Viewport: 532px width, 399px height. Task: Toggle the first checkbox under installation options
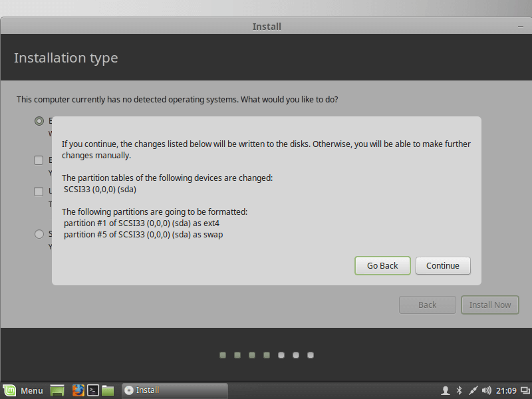click(x=39, y=160)
